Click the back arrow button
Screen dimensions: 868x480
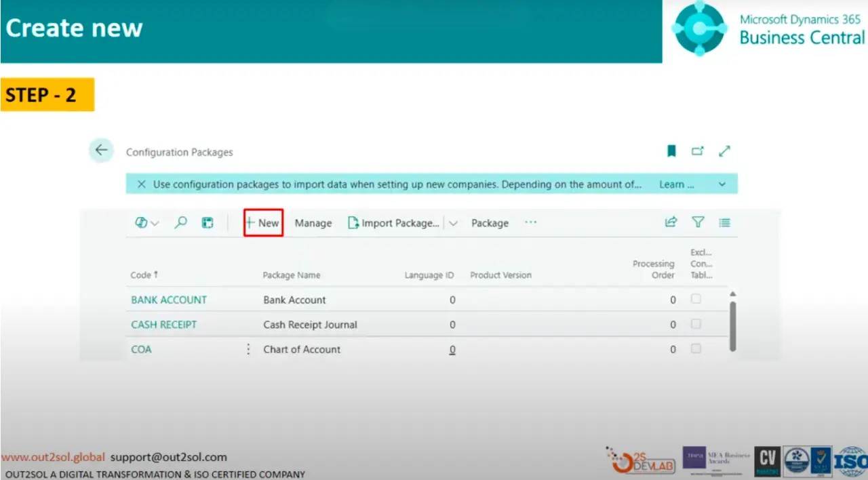click(101, 151)
